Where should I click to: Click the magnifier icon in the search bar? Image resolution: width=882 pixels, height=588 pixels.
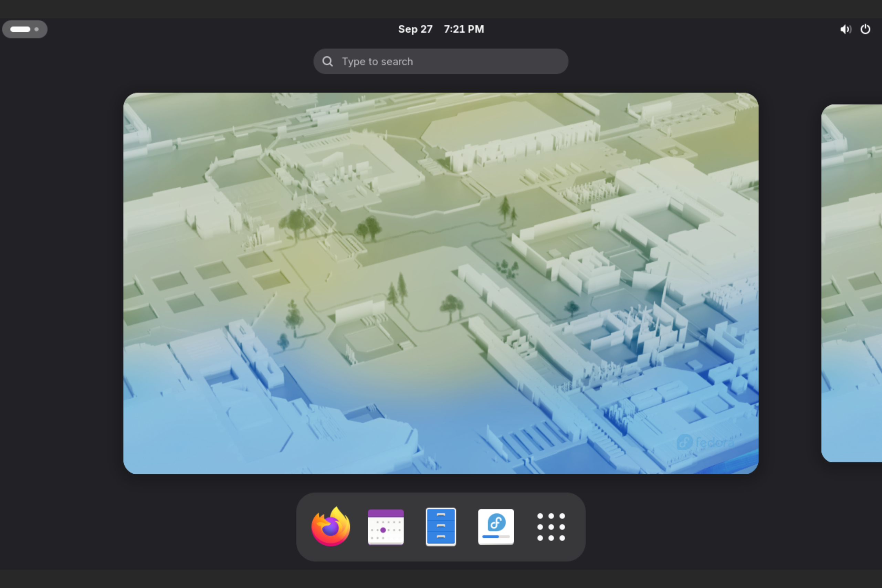click(x=327, y=61)
